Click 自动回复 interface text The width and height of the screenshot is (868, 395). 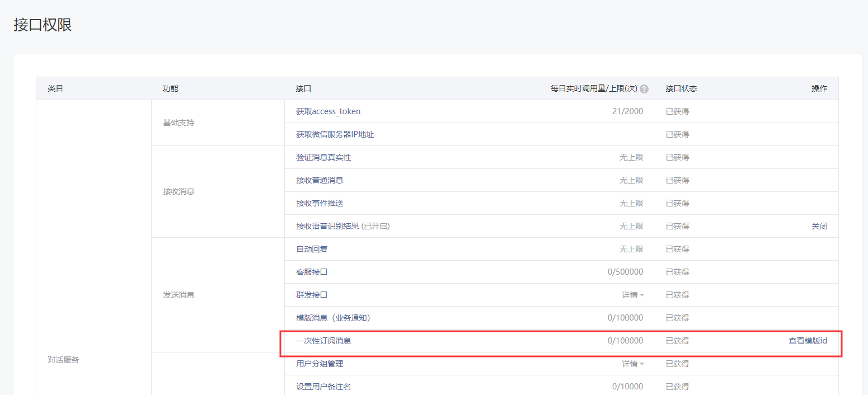tap(312, 249)
